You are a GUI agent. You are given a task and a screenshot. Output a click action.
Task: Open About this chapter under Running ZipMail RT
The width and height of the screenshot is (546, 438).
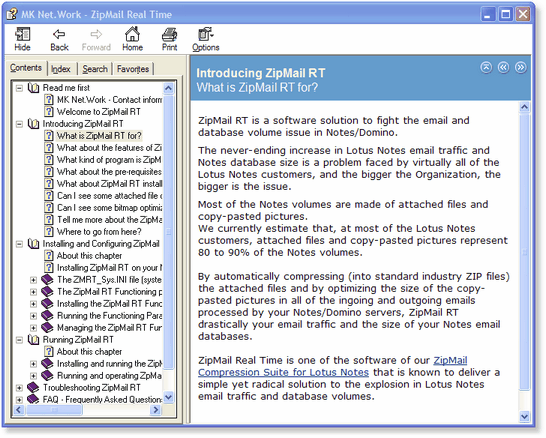click(89, 352)
